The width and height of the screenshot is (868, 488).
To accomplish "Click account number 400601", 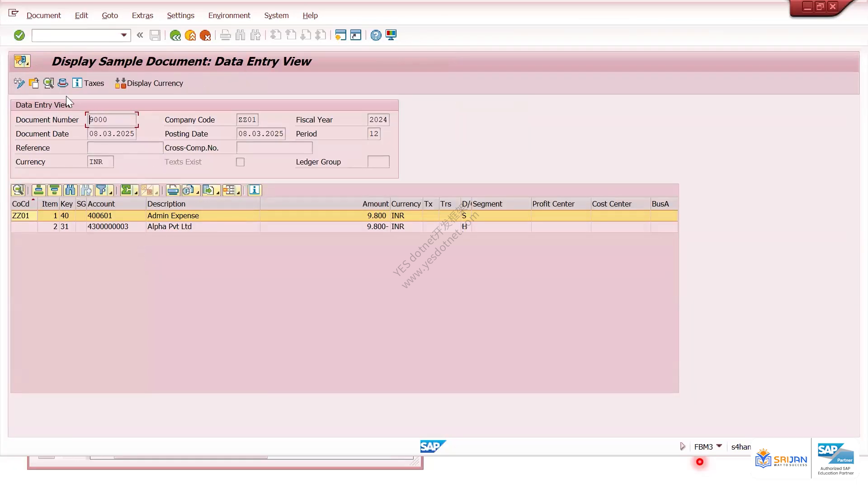I will (x=100, y=216).
